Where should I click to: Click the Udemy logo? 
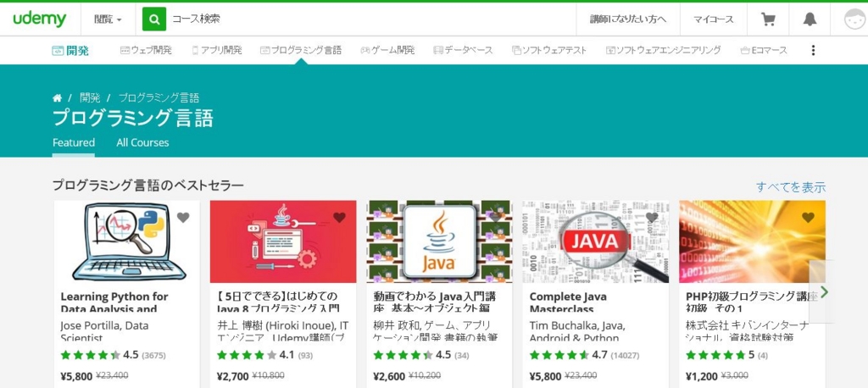point(40,19)
